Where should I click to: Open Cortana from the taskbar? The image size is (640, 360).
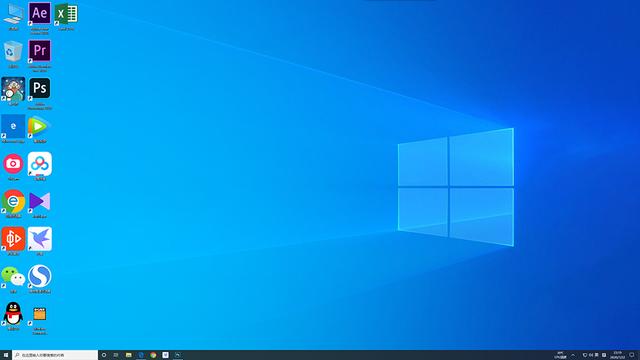pos(104,355)
